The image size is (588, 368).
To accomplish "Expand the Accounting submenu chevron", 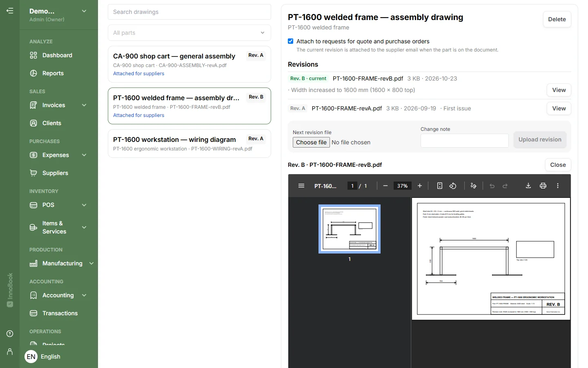I will point(84,295).
